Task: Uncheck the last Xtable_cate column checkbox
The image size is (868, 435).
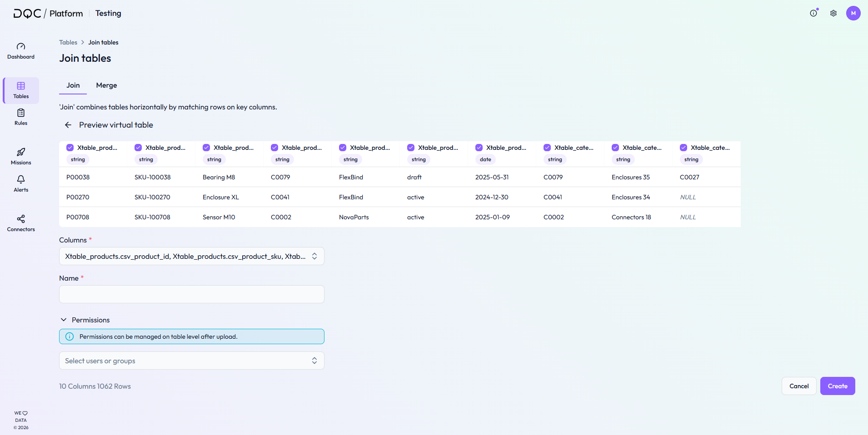Action: point(683,148)
